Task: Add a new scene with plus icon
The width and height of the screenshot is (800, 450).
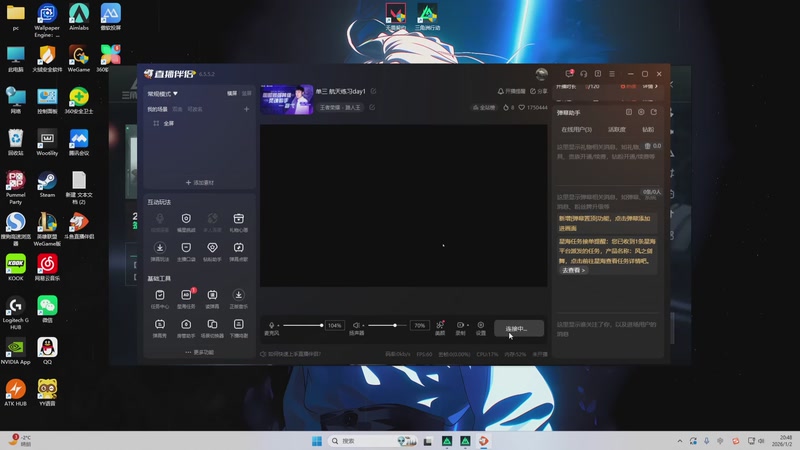Action: click(246, 109)
